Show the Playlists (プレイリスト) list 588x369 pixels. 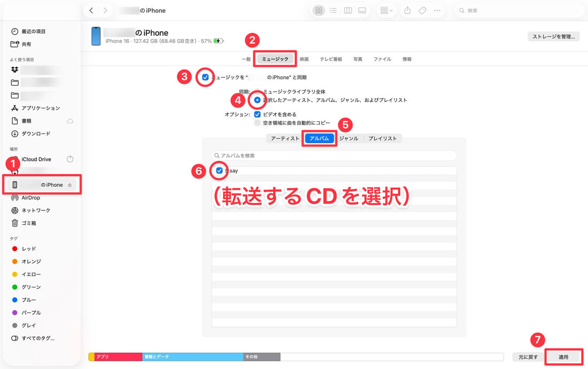pos(383,138)
